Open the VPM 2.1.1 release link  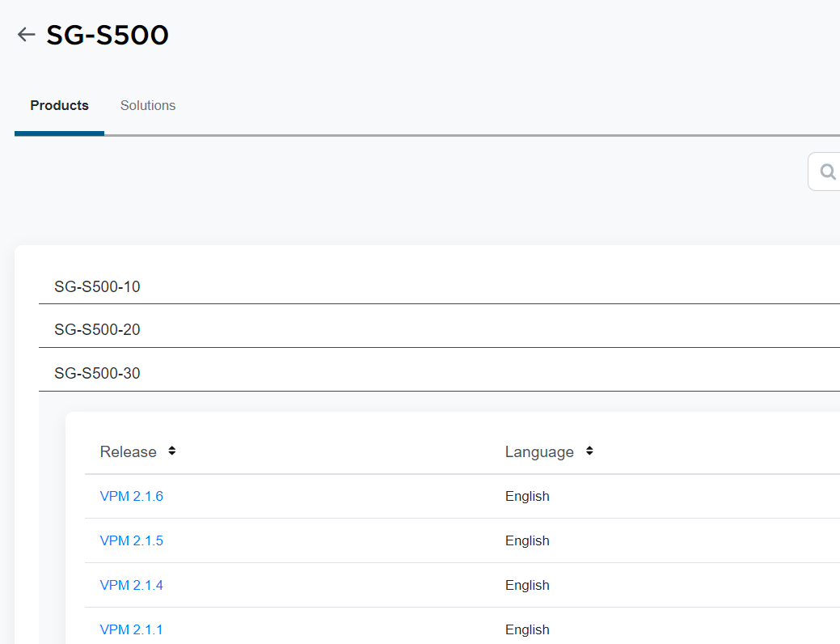click(131, 630)
